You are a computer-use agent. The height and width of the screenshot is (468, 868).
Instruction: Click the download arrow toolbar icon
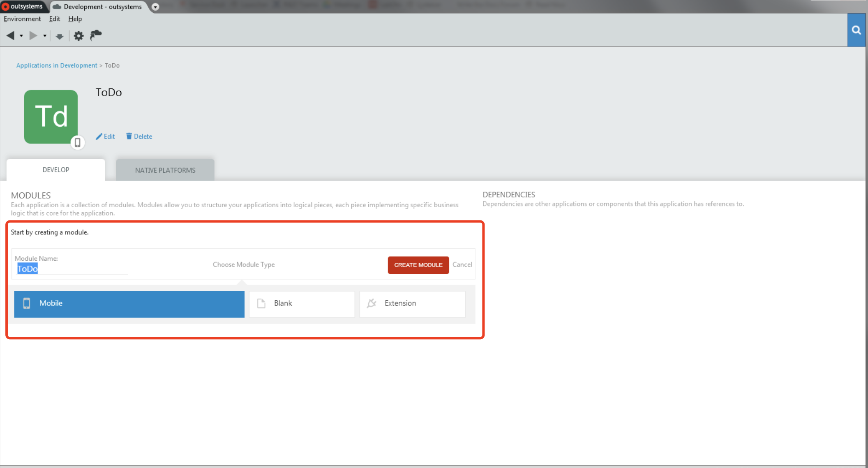(x=60, y=37)
